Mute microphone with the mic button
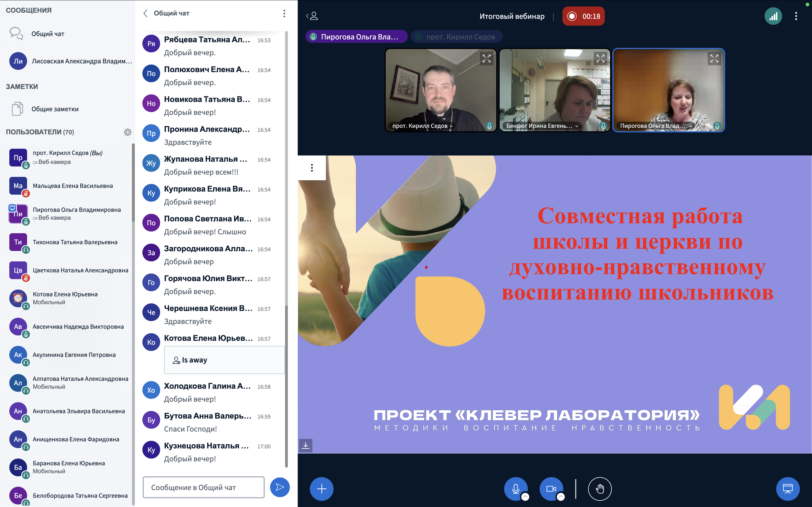Viewport: 812px width, 507px height. (515, 489)
